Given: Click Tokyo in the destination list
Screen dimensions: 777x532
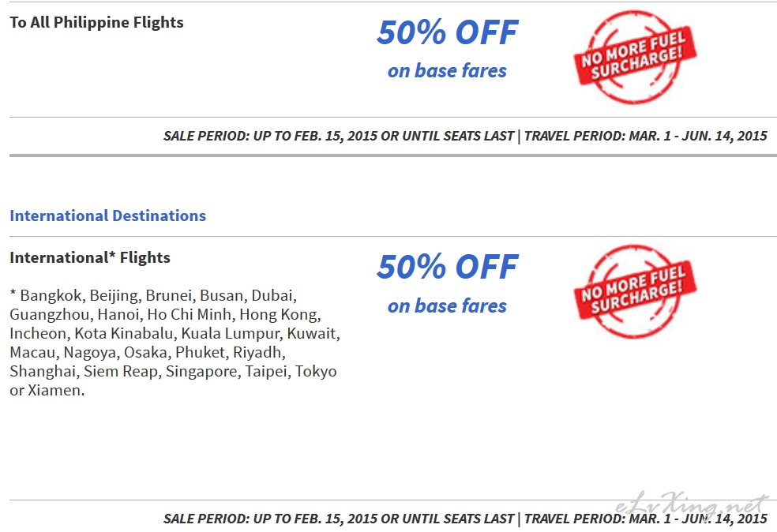Looking at the screenshot, I should [x=316, y=371].
